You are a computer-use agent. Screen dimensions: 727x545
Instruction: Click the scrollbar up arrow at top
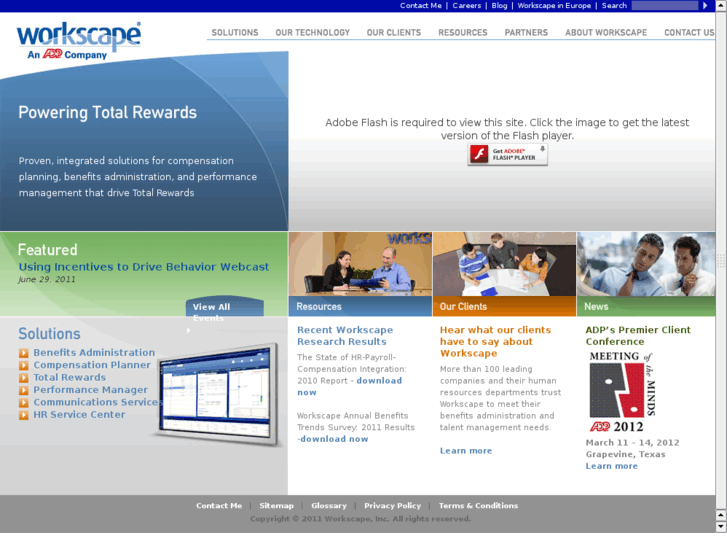coord(721,6)
